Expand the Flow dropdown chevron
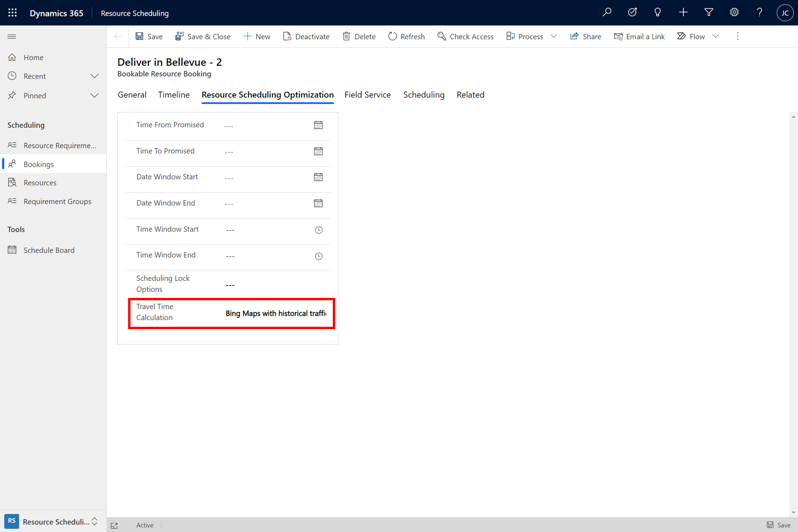Image resolution: width=798 pixels, height=532 pixels. [716, 36]
